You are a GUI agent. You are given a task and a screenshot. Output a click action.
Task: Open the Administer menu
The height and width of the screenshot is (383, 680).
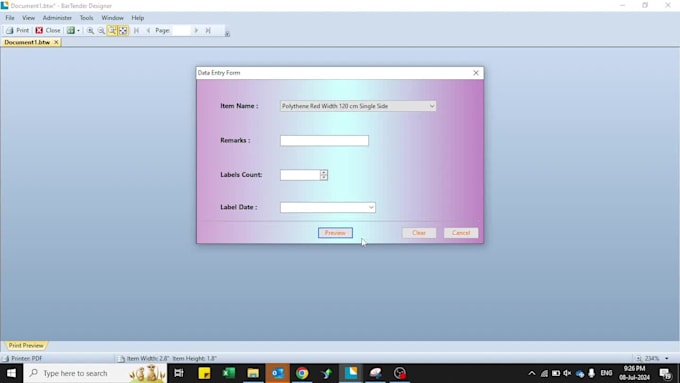pyautogui.click(x=57, y=18)
